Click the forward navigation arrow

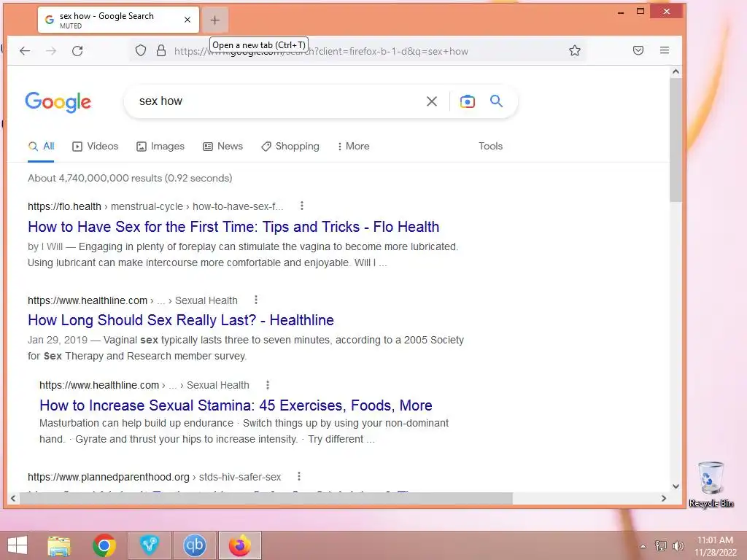tap(51, 50)
